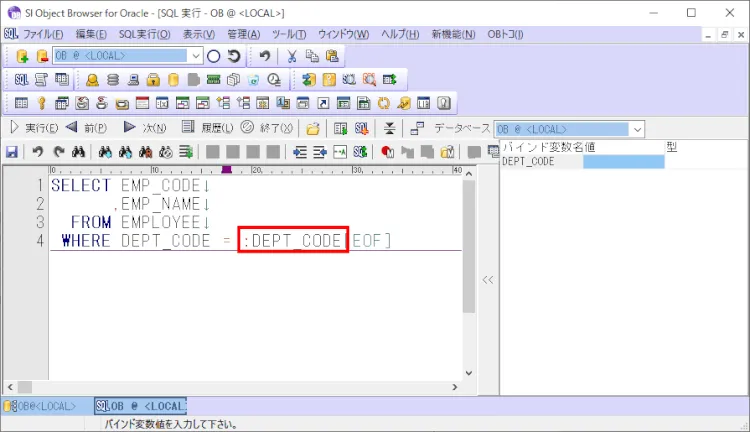This screenshot has height=432, width=750.
Task: Open the ツール(T) menu
Action: pos(289,34)
